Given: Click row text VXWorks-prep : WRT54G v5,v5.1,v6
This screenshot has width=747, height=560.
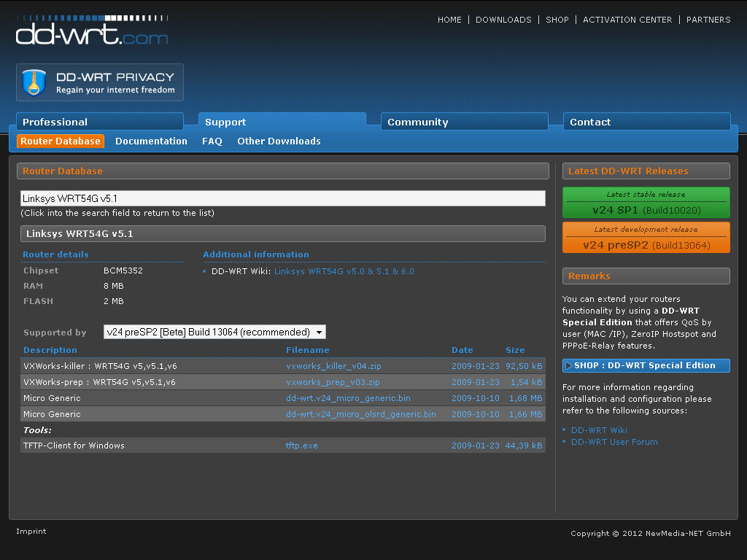Looking at the screenshot, I should pos(99,382).
